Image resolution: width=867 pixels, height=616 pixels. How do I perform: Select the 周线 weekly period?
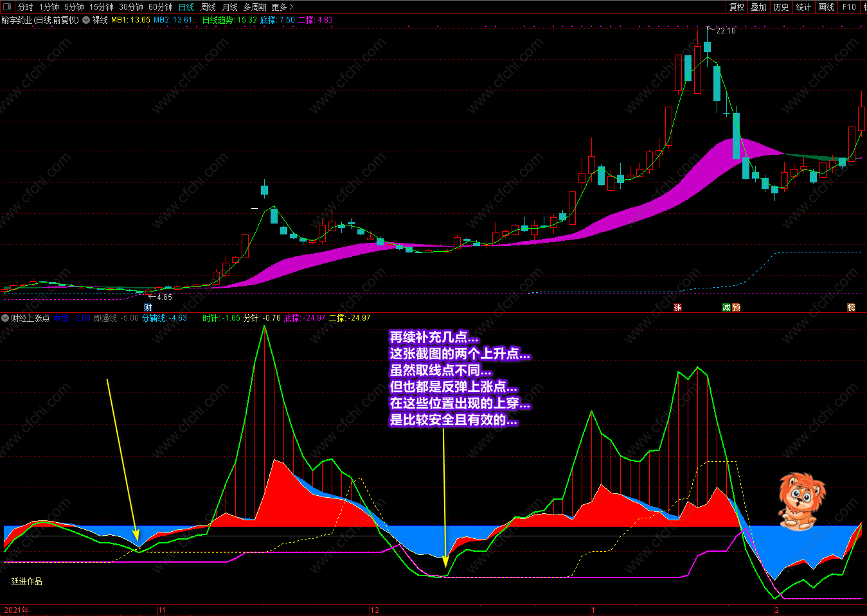[x=208, y=7]
